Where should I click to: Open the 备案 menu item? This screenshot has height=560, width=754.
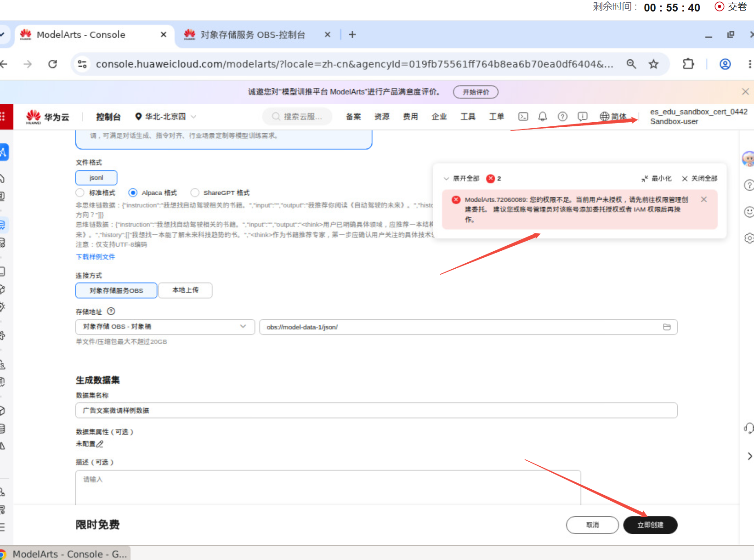[353, 117]
